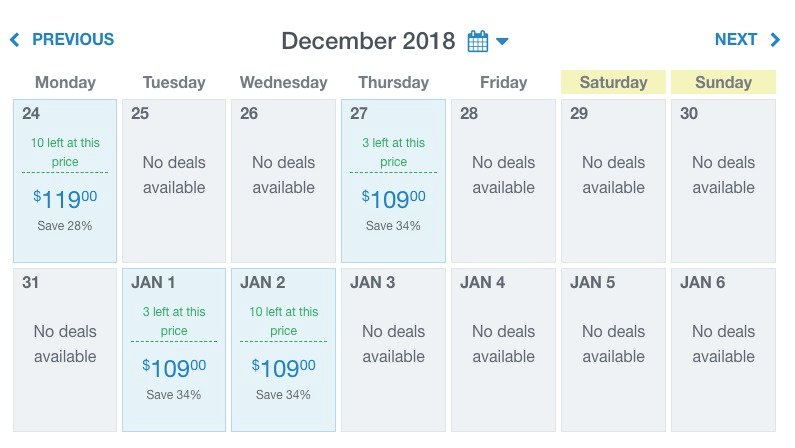Go to PREVIOUS month
This screenshot has width=795, height=448.
click(72, 40)
